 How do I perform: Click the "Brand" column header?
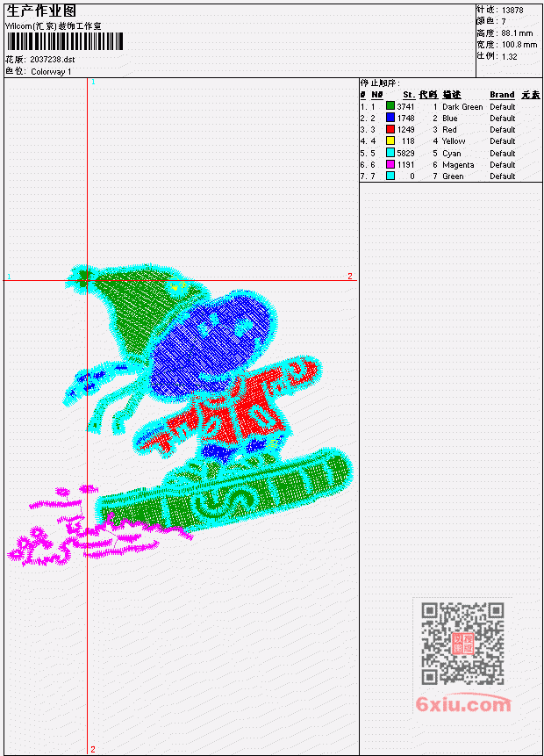pyautogui.click(x=502, y=95)
